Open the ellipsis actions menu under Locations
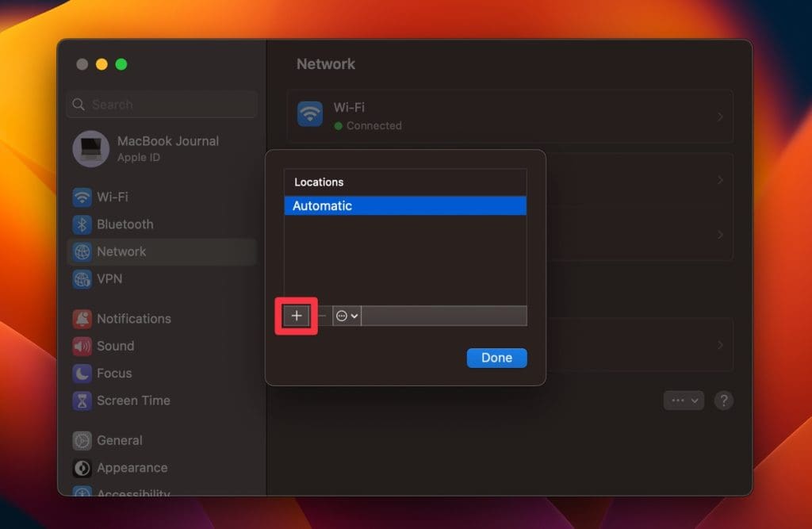 (347, 316)
